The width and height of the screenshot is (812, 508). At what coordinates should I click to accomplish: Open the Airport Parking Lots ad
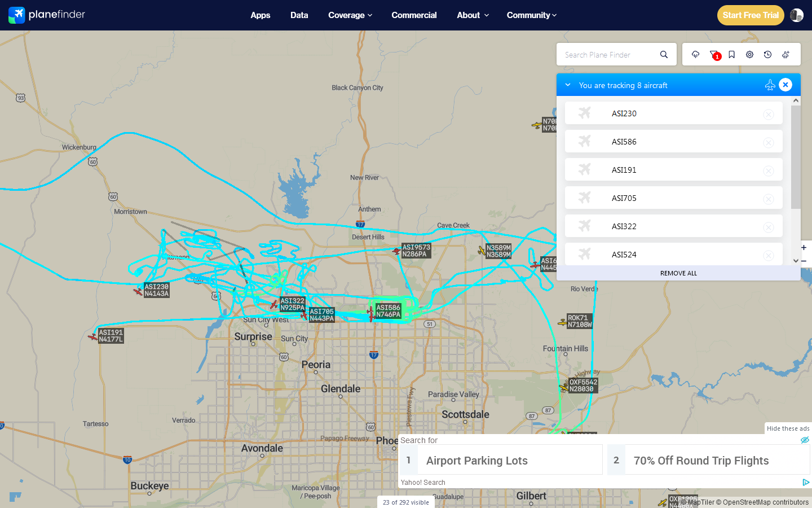[x=501, y=460]
